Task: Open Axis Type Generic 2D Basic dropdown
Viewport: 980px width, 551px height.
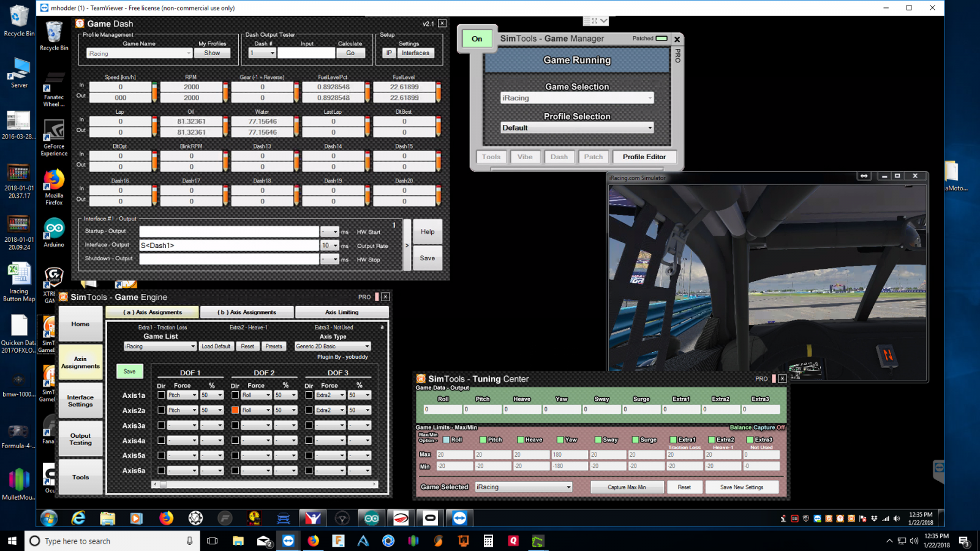Action: tap(333, 347)
